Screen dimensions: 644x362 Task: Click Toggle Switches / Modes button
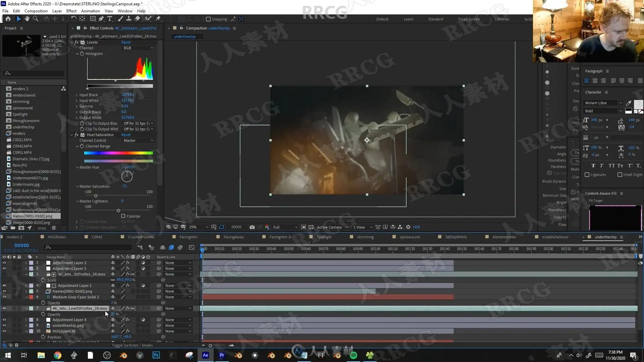[x=132, y=345]
